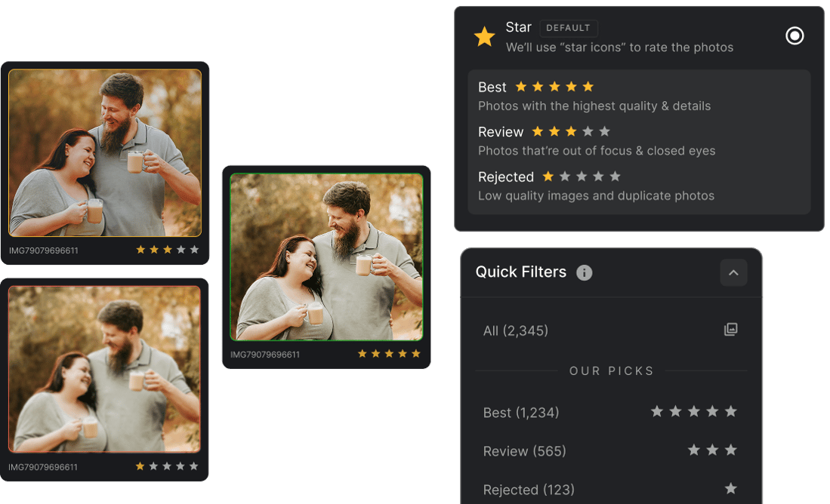The height and width of the screenshot is (504, 830).
Task: Open the green-bordered five-star photo thumbnail
Action: tap(326, 257)
